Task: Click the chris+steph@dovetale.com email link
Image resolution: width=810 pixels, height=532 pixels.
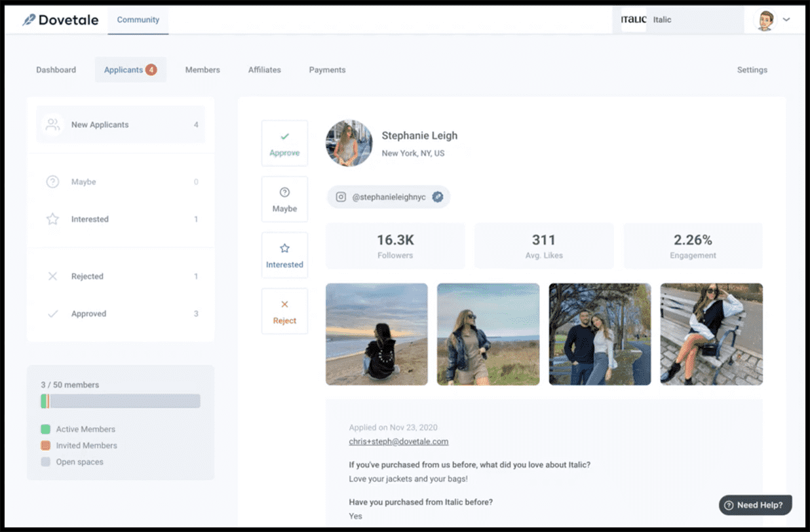Action: click(x=398, y=442)
